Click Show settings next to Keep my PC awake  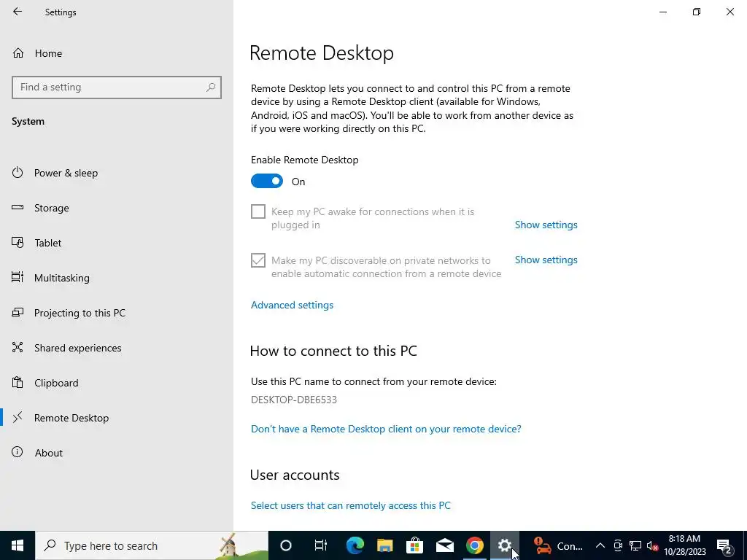(546, 225)
